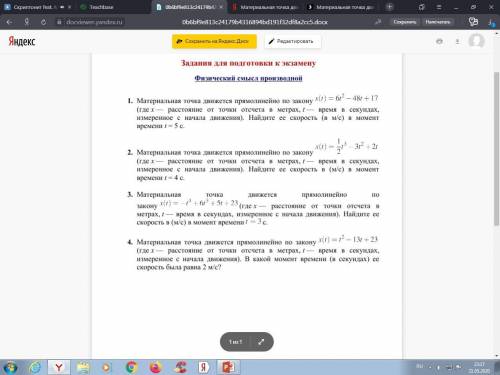Screen dimensions: 500x375
Task: Open the browser menu hamburger icon
Action: point(439,7)
